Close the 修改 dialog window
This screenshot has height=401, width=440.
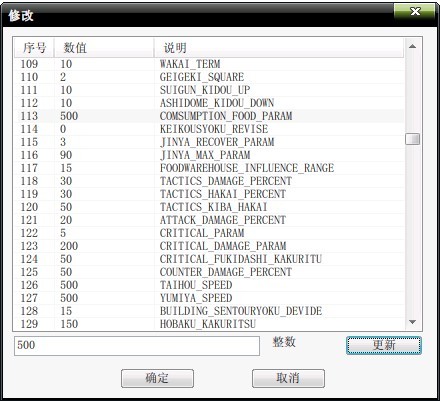click(415, 12)
